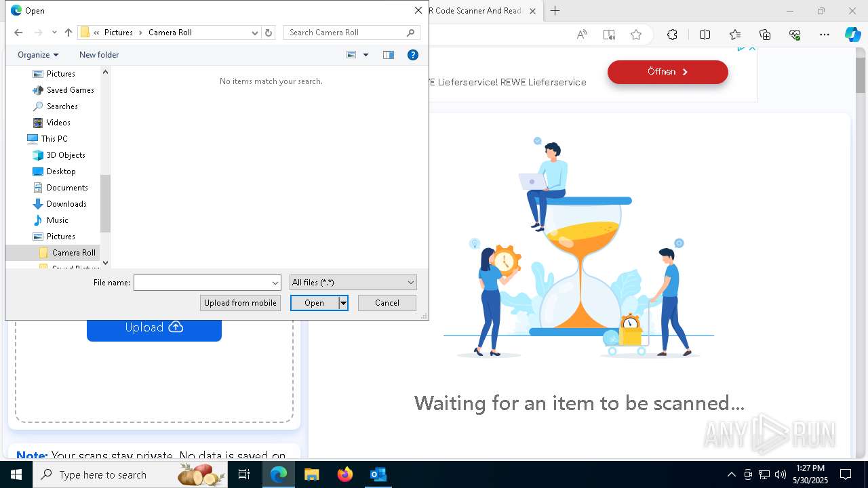The image size is (868, 488).
Task: Open Task View on taskbar
Action: 245,474
